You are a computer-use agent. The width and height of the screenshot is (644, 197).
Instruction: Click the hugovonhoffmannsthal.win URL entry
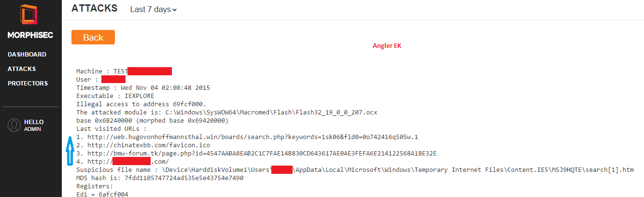(x=251, y=137)
